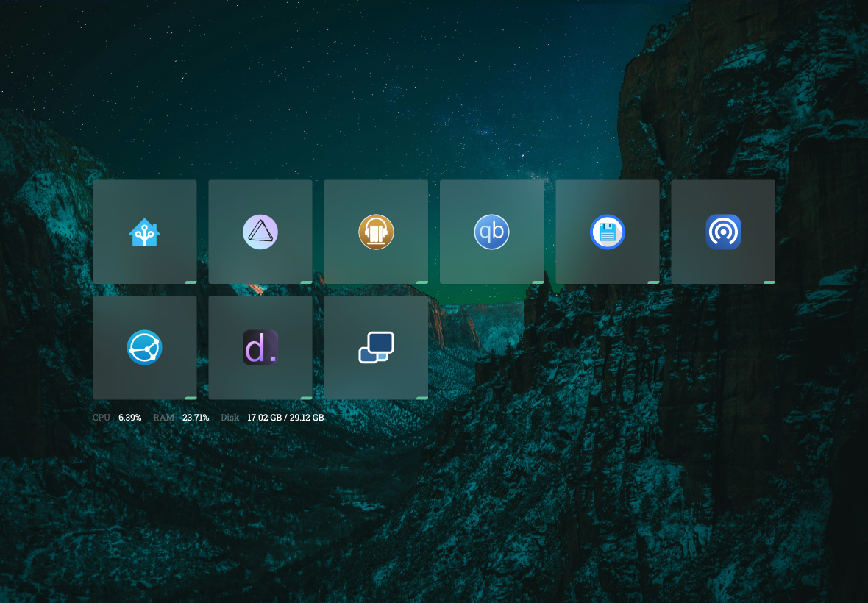
Task: Open the qBittorrent 'qb' tile
Action: [x=491, y=232]
